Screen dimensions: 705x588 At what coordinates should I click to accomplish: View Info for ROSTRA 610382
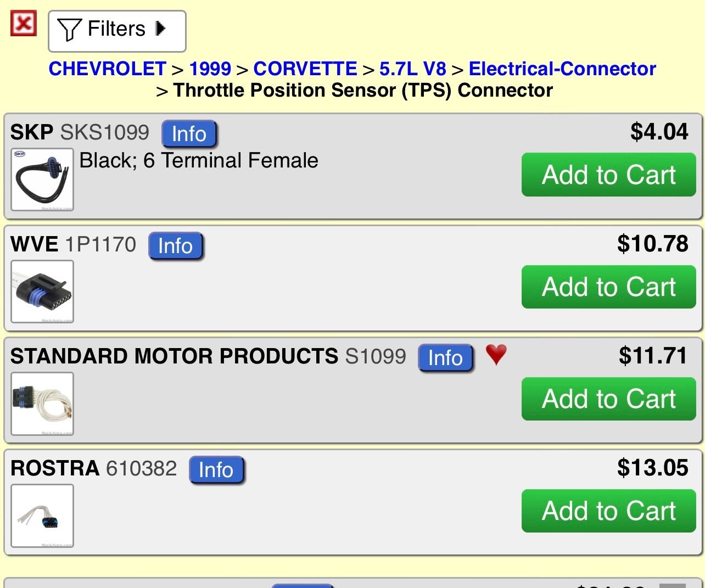216,470
